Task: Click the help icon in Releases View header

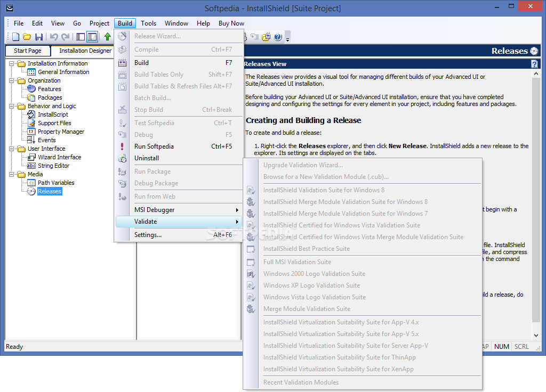Action: click(534, 64)
